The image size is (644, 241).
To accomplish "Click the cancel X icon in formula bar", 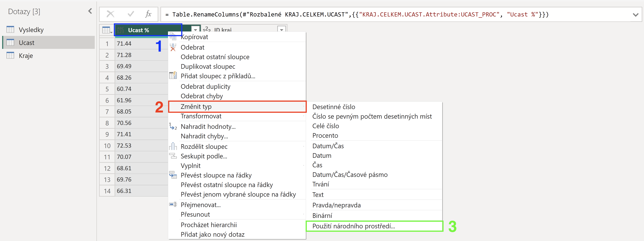I will [x=110, y=14].
